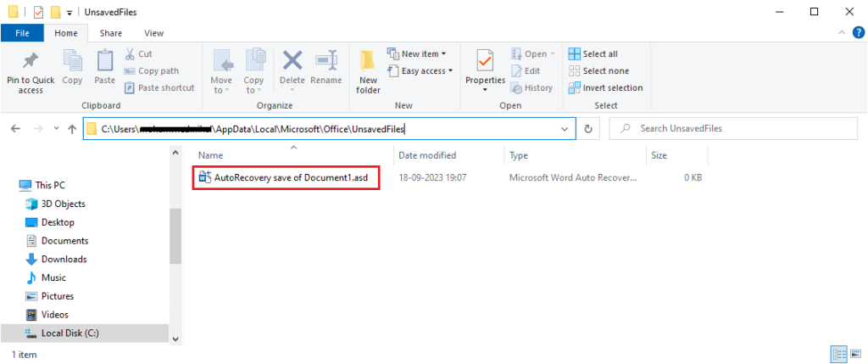Open the Easy access dropdown
Viewport: 868px width, 364px height.
pos(420,71)
